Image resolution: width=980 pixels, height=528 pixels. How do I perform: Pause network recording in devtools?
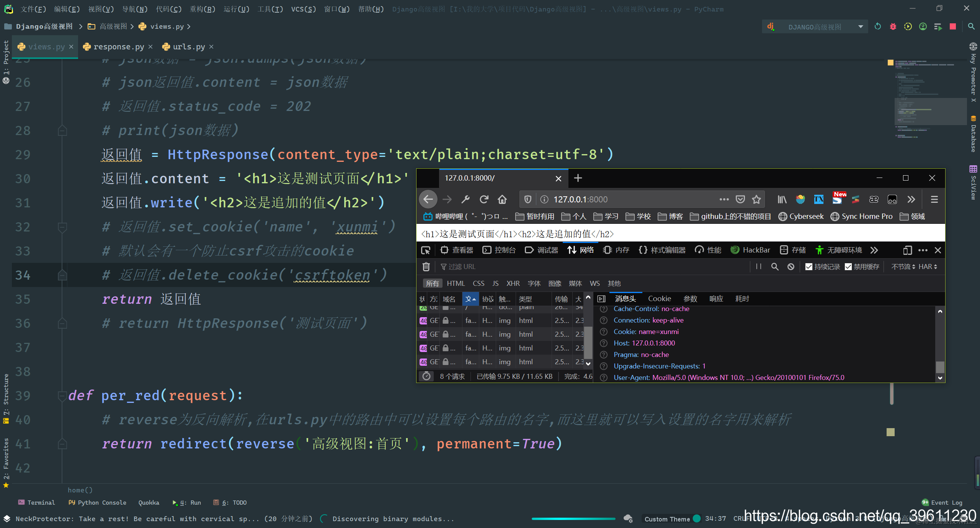758,267
